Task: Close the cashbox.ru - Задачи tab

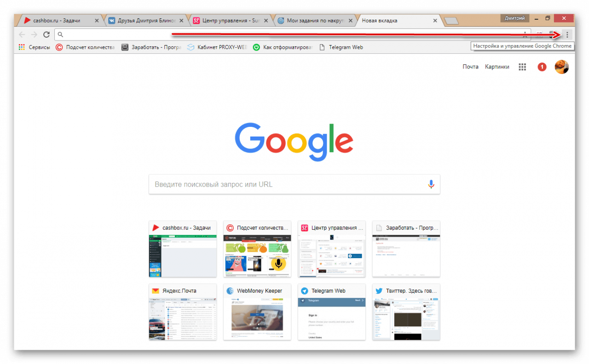Action: pos(97,21)
